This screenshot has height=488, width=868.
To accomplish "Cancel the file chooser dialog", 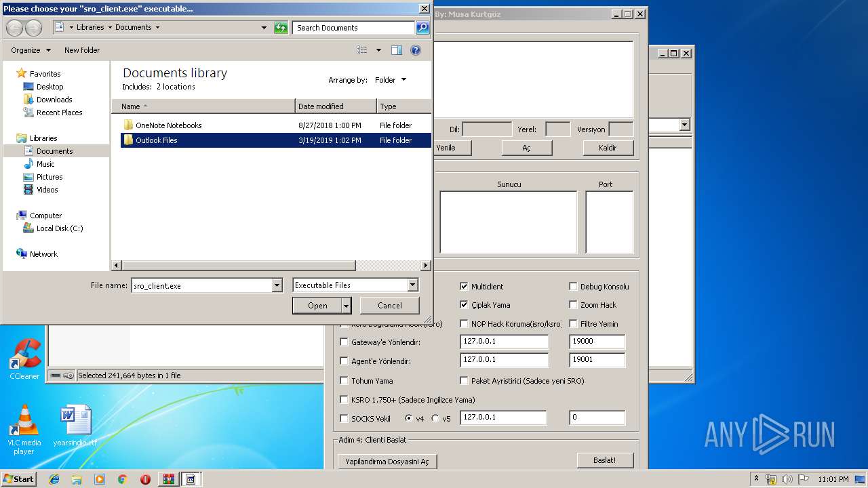I will 390,306.
